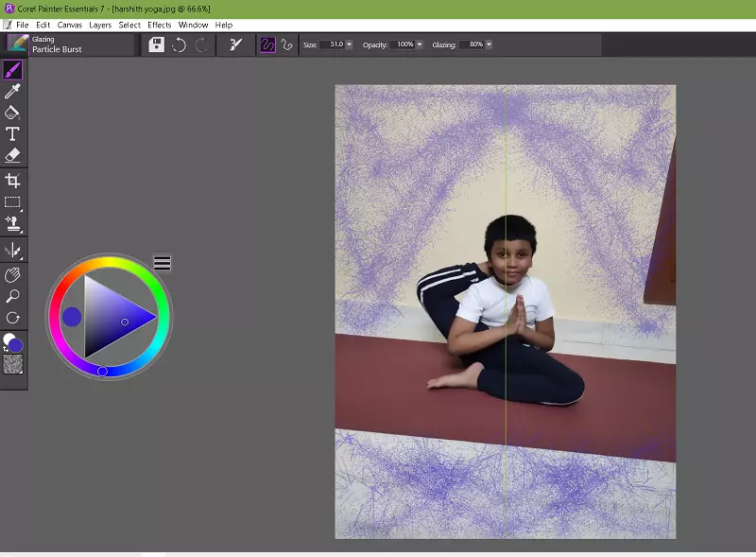Open the Opacity value dropdown
The height and width of the screenshot is (557, 756).
click(419, 44)
